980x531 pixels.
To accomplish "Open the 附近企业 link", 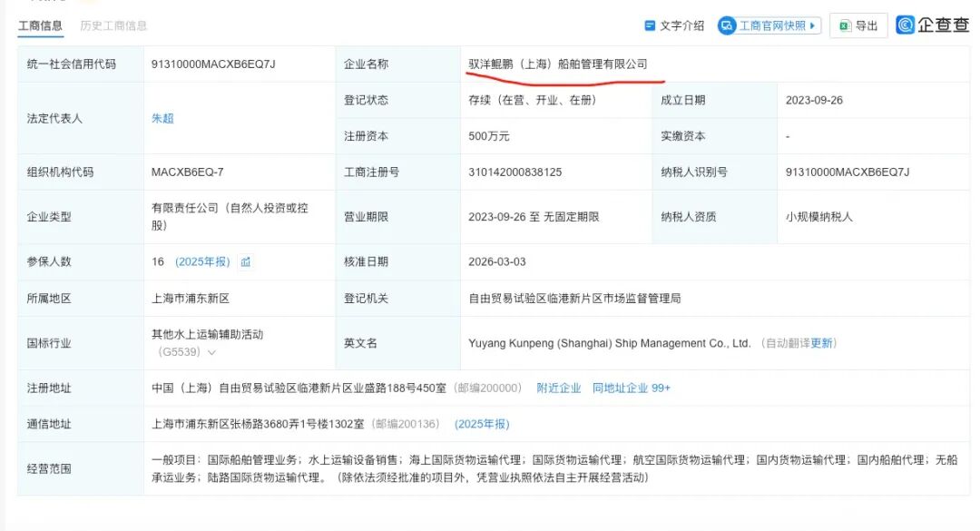I will (559, 388).
